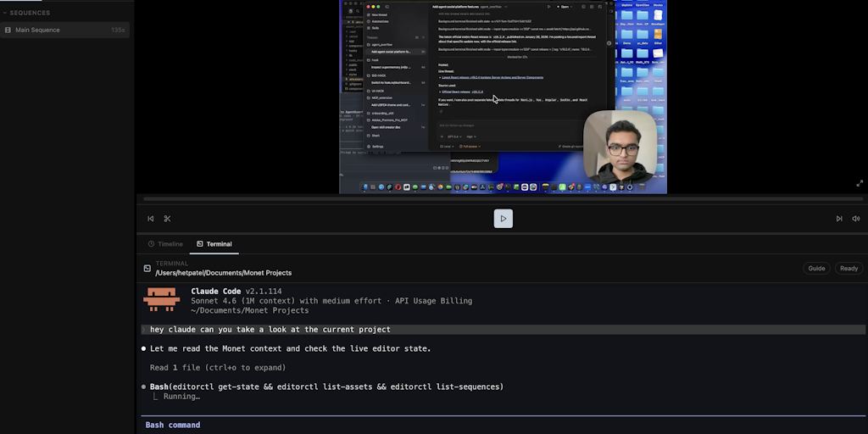Open the 'Local' dropdown in preview
Viewport: 868px width, 434px height.
coord(448,147)
